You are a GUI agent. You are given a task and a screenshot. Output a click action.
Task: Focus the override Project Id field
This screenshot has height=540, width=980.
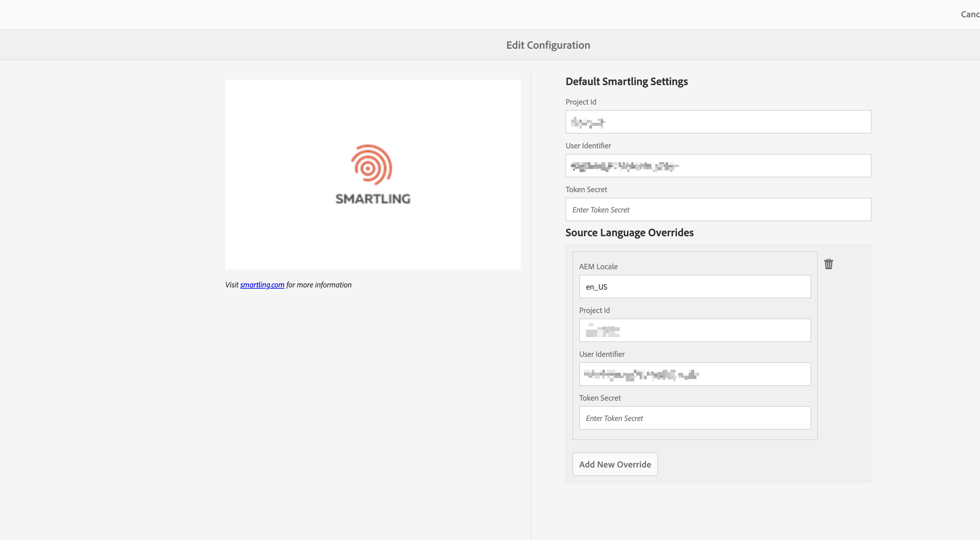tap(694, 331)
